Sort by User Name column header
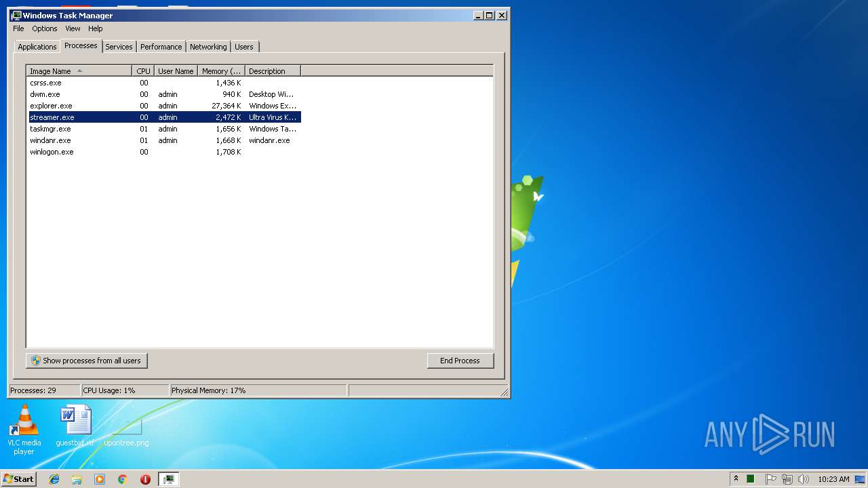868x488 pixels. 176,71
